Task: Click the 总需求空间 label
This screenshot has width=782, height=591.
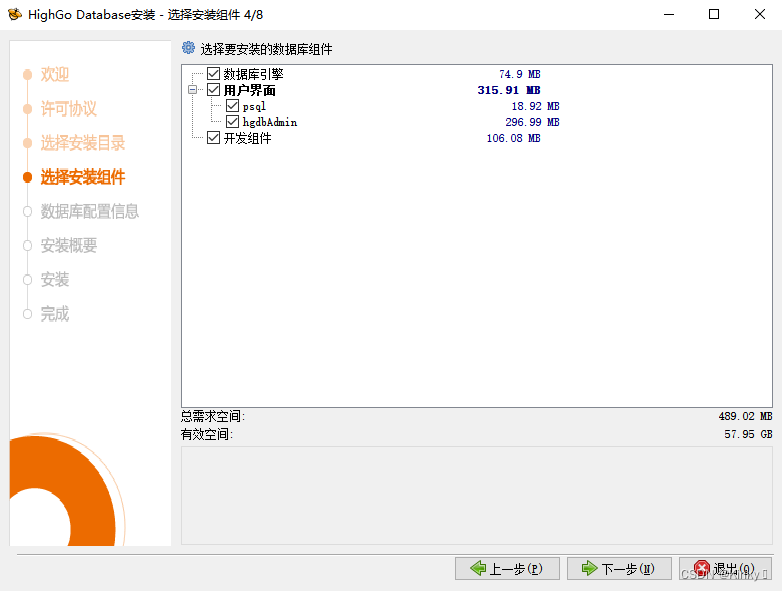Action: point(213,416)
